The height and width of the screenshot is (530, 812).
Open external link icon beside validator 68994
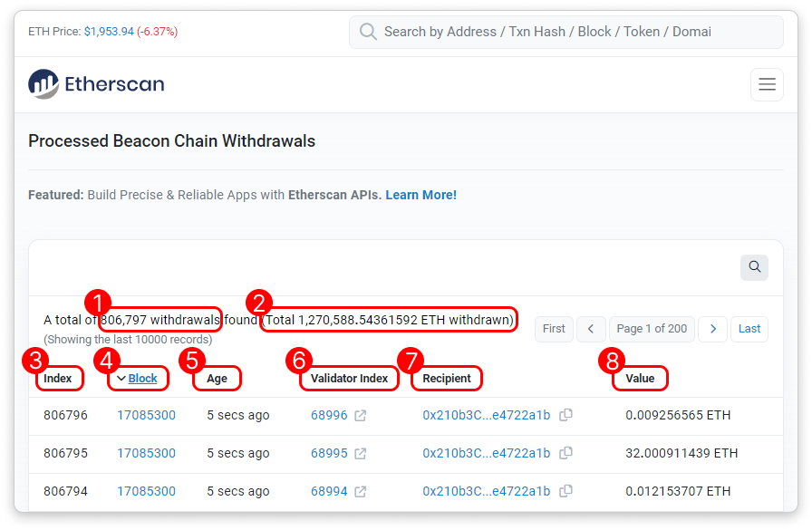360,491
